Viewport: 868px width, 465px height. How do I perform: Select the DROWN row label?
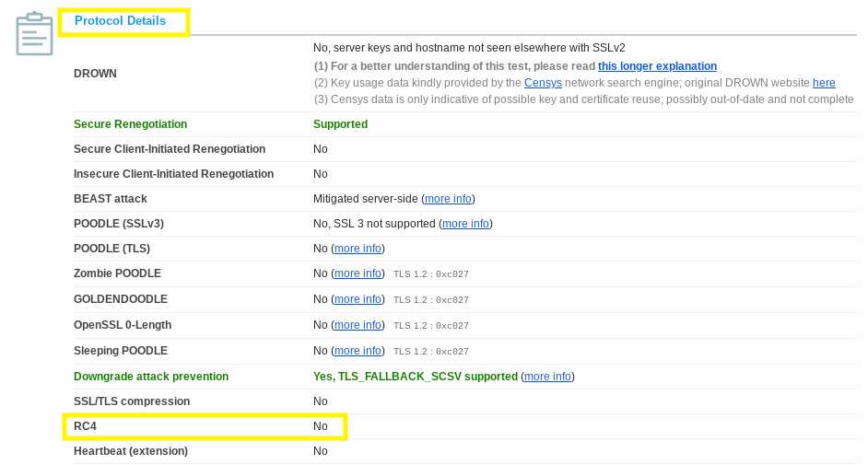pyautogui.click(x=95, y=74)
